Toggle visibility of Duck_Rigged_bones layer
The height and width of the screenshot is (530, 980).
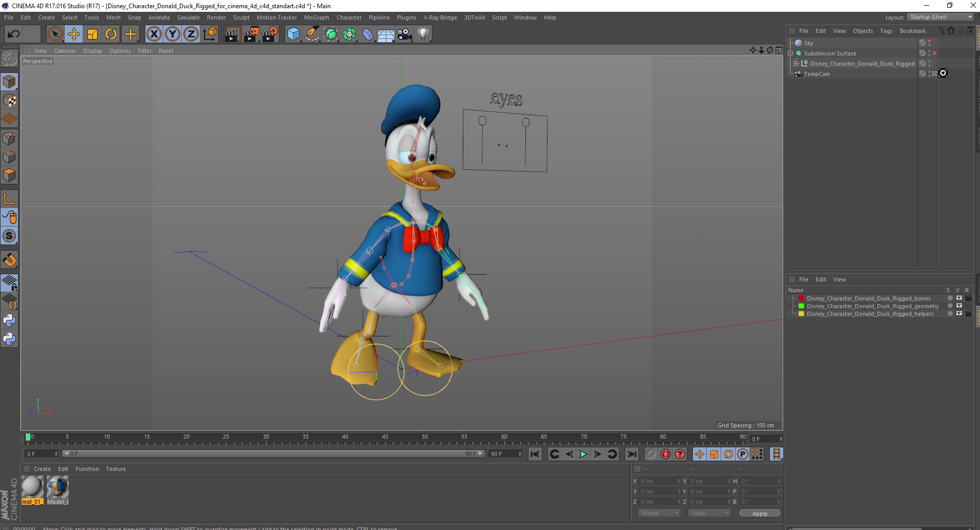959,298
